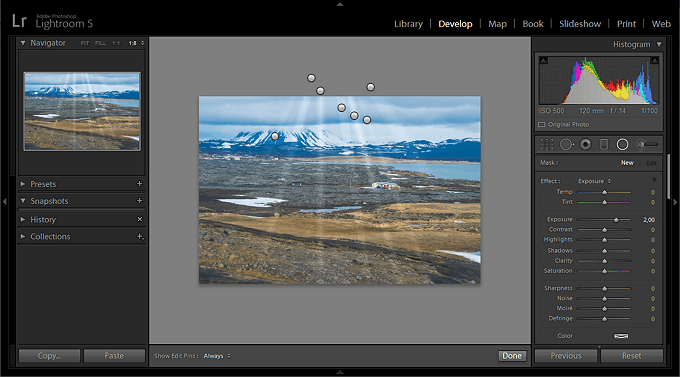Image resolution: width=680 pixels, height=377 pixels.
Task: Adjust the Exposure slider
Action: [x=616, y=220]
